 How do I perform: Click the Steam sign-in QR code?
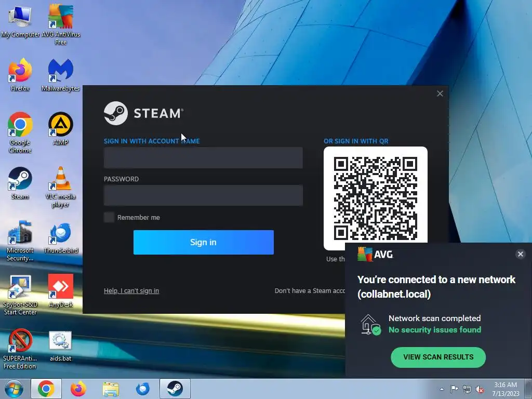coord(376,198)
